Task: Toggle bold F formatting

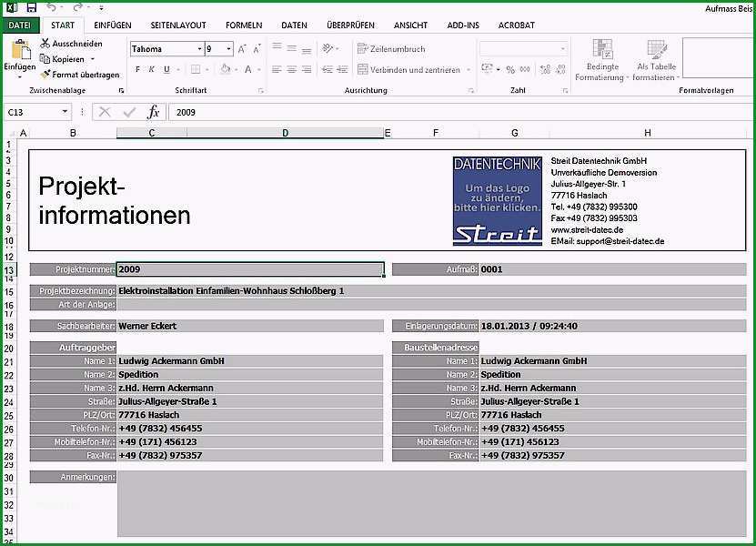Action: coord(137,69)
